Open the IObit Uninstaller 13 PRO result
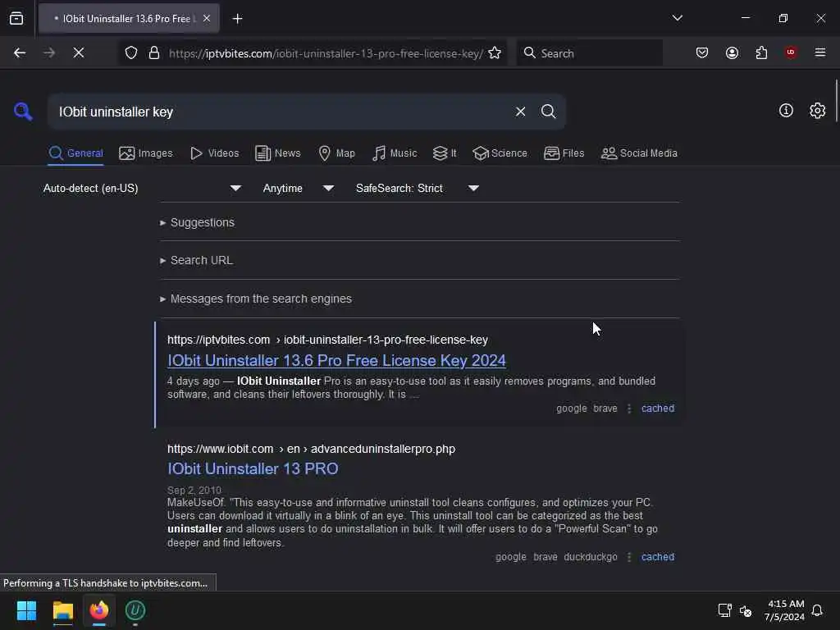 [x=253, y=468]
